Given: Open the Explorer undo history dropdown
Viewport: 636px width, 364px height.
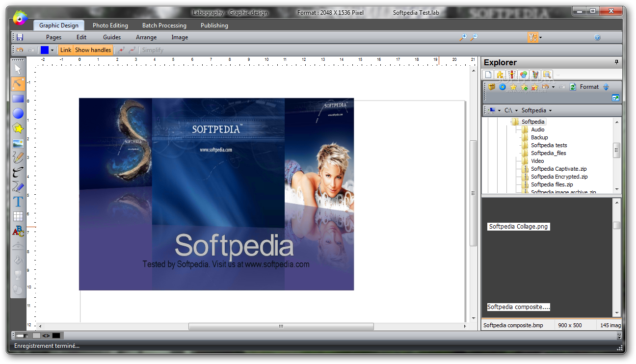Looking at the screenshot, I should pos(553,87).
